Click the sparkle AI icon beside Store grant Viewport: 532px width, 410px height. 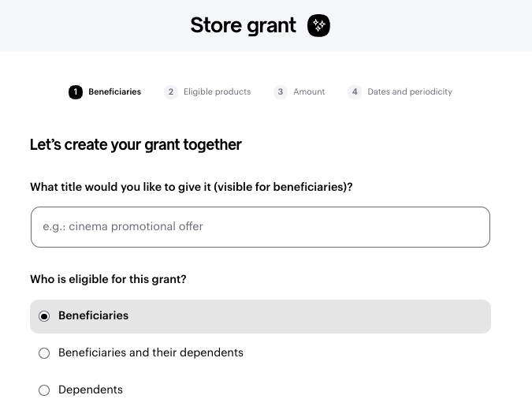click(x=319, y=26)
